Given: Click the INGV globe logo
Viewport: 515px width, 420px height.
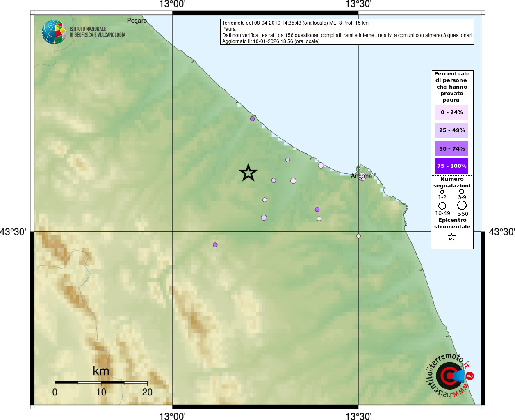Looking at the screenshot, I should coord(54,32).
